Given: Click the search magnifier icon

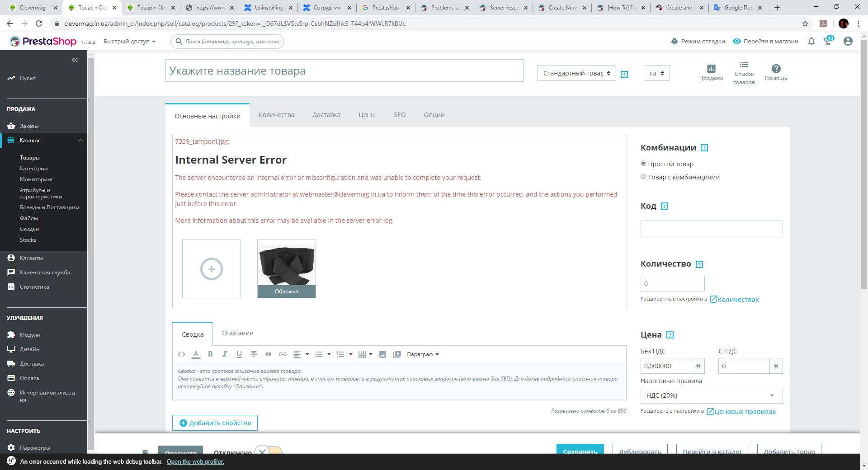Looking at the screenshot, I should coord(179,42).
